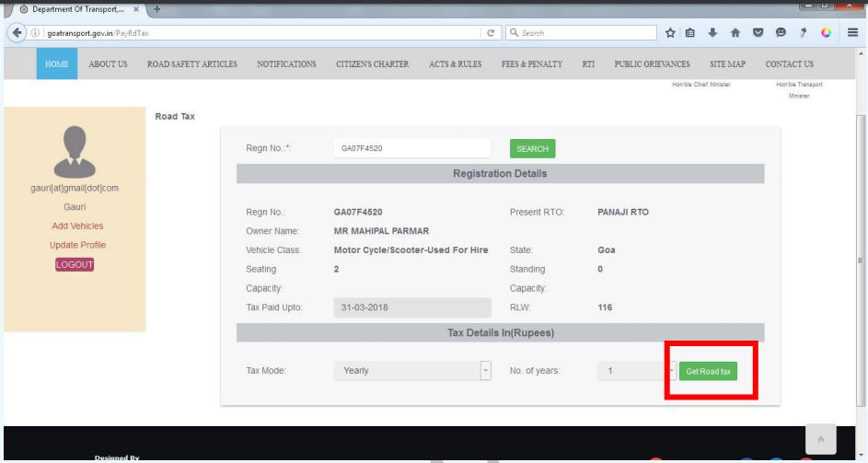Click the user avatar silhouette
The width and height of the screenshot is (868, 463).
point(75,152)
